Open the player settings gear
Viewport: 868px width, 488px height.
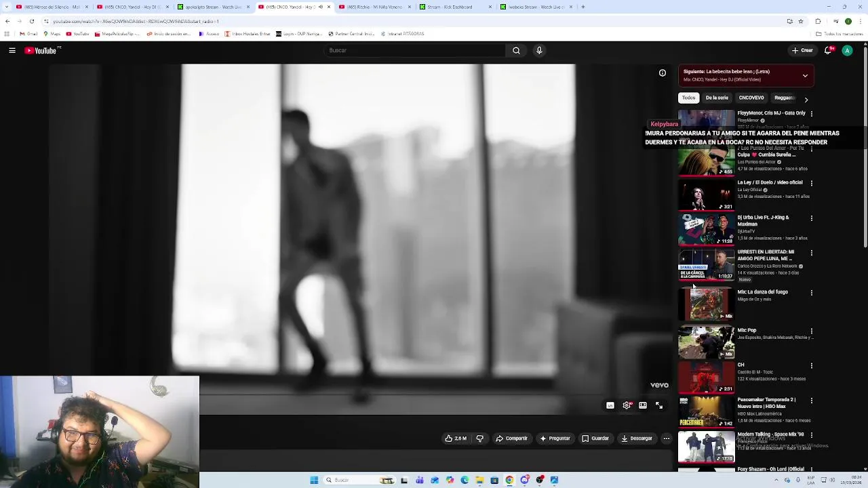pyautogui.click(x=627, y=405)
